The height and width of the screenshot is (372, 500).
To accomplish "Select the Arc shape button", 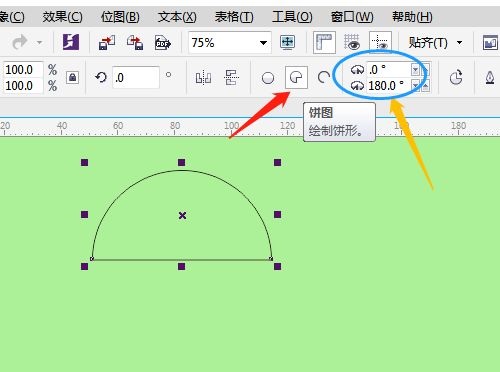I will [x=323, y=78].
